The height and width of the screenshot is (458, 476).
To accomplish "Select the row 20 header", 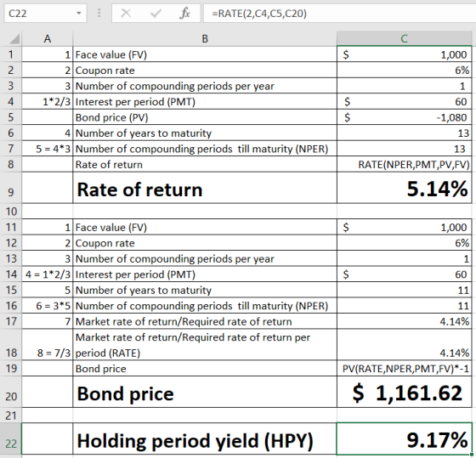I will (x=11, y=392).
